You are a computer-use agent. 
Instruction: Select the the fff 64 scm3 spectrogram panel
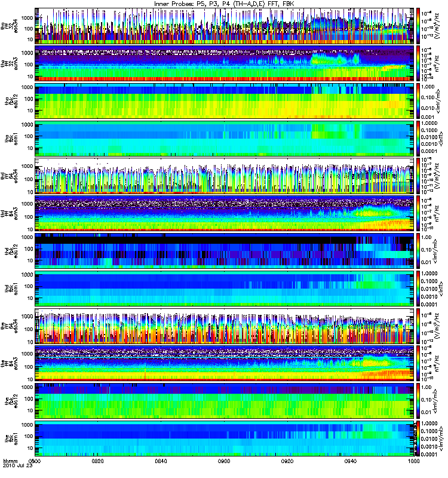(225, 363)
